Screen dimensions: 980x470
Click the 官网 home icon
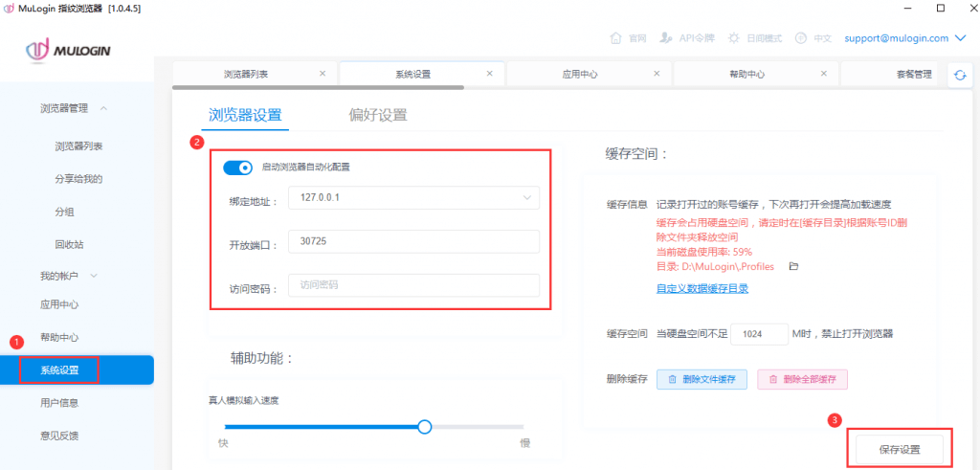[x=616, y=38]
